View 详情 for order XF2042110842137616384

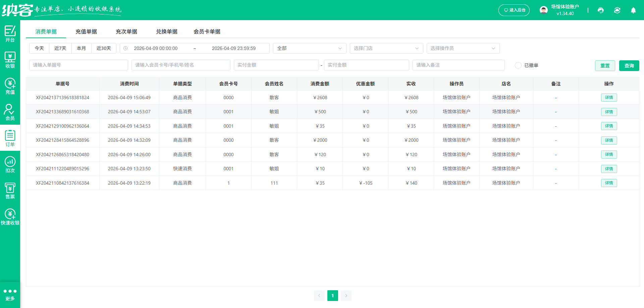pos(609,183)
